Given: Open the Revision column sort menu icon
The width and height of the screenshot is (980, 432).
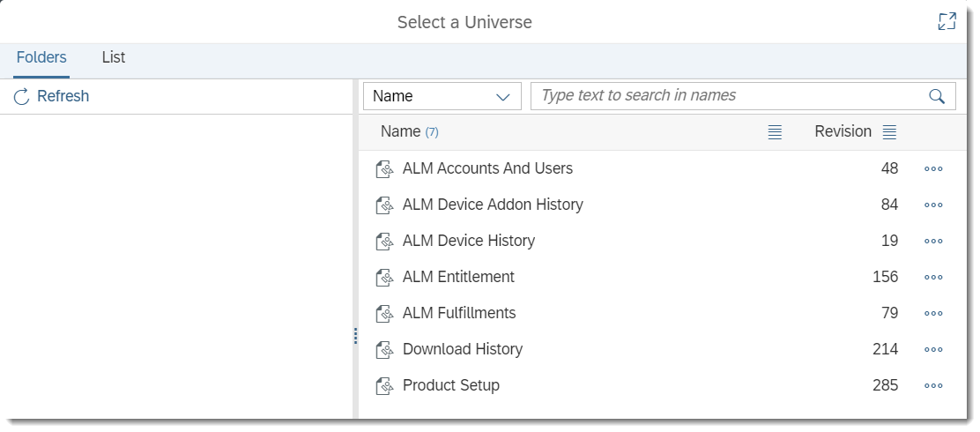Looking at the screenshot, I should click(x=889, y=132).
